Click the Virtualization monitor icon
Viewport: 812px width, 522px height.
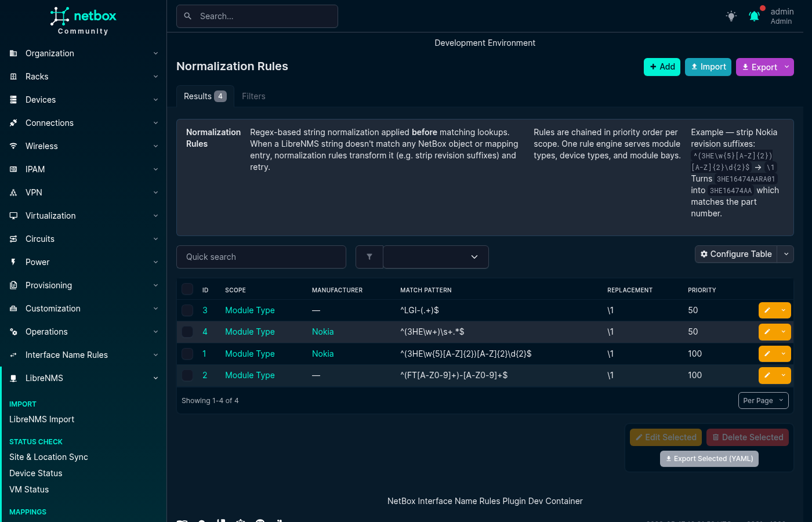13,216
